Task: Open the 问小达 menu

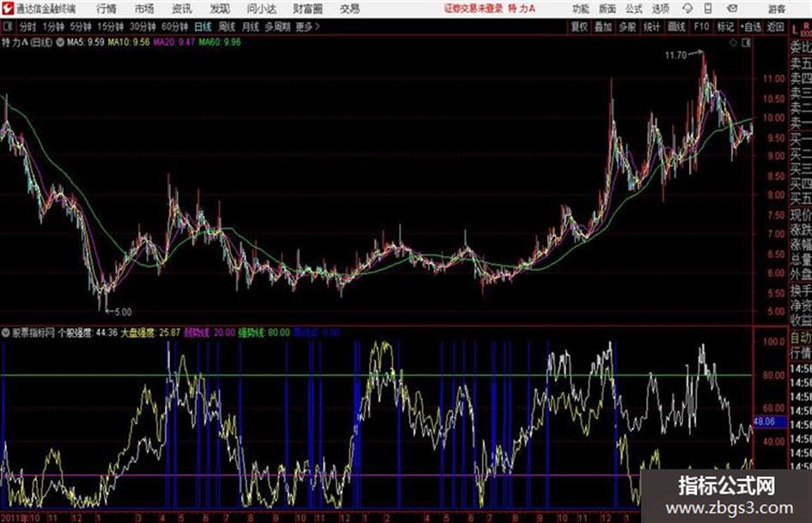Action: [x=261, y=9]
